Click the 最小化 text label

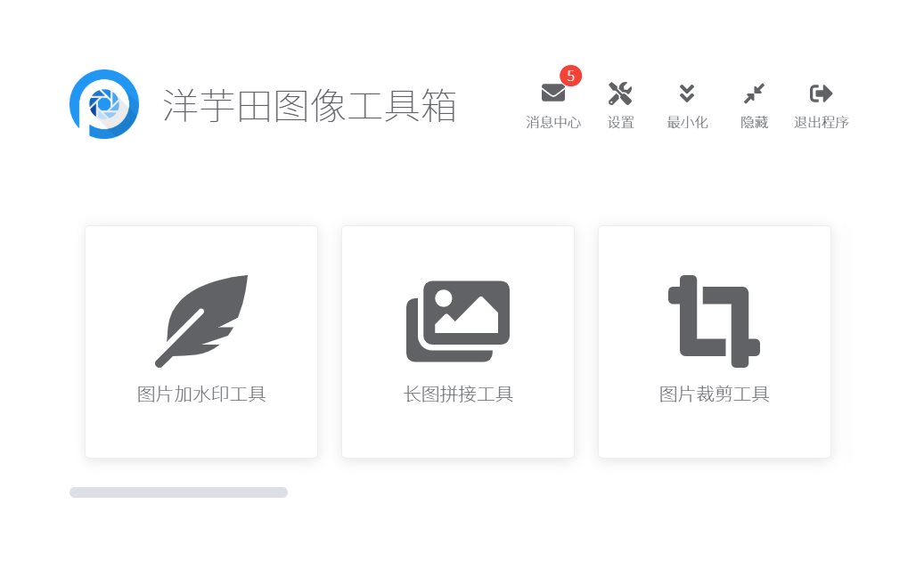(x=686, y=123)
